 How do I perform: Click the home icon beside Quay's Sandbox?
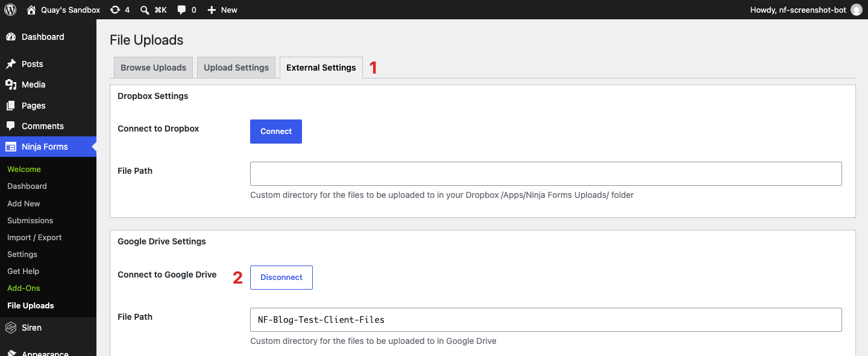[x=31, y=10]
